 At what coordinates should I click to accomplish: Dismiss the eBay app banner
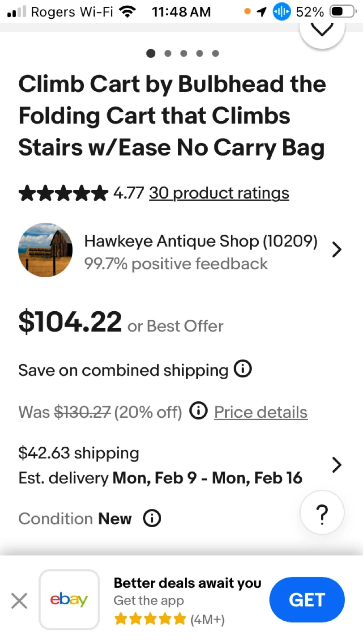tap(19, 601)
